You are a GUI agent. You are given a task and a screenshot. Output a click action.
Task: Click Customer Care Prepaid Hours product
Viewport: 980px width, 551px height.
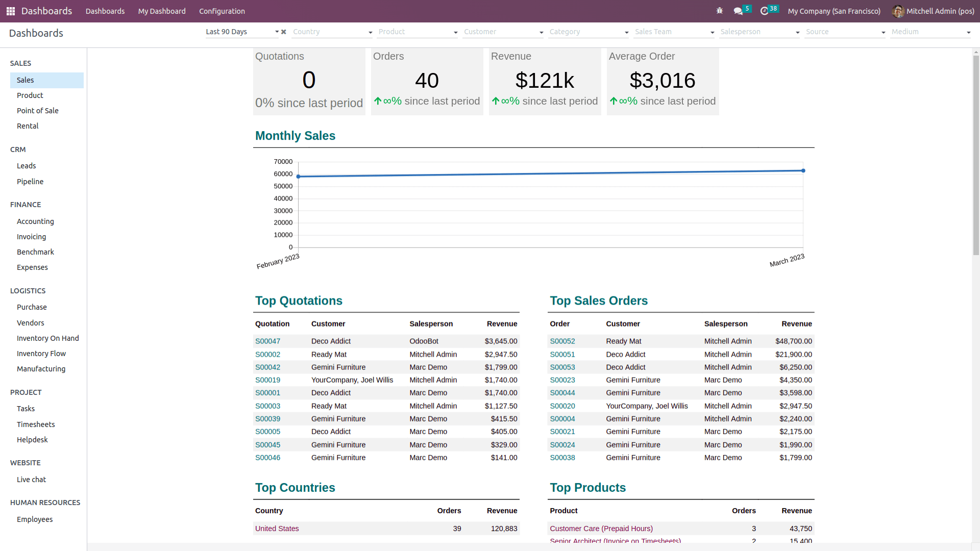[601, 528]
